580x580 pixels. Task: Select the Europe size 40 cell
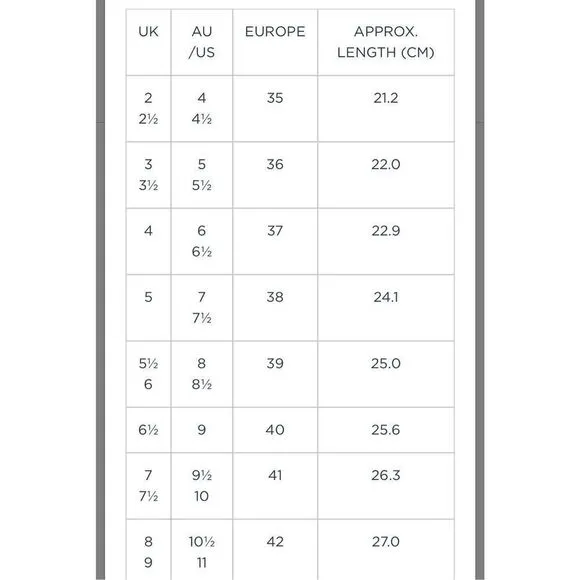pyautogui.click(x=275, y=430)
